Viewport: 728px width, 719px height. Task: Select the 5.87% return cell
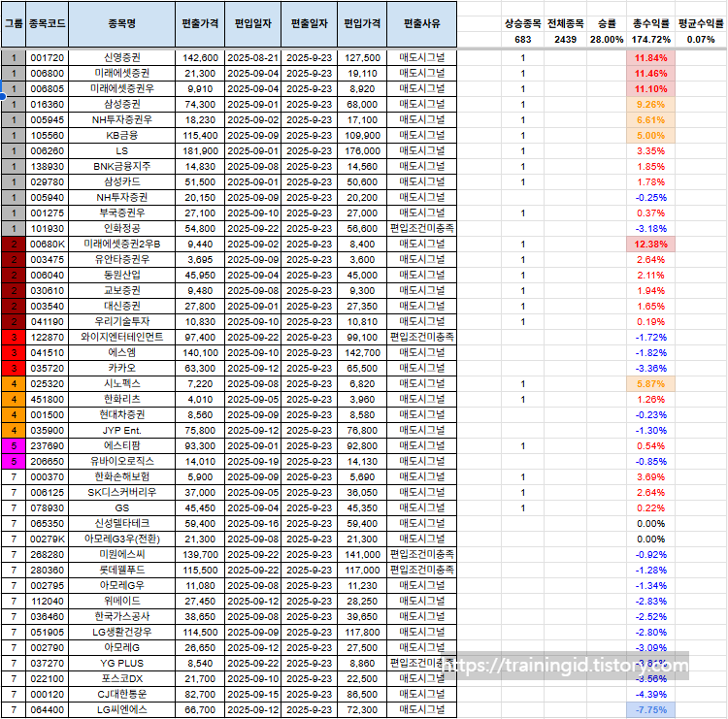coord(651,384)
